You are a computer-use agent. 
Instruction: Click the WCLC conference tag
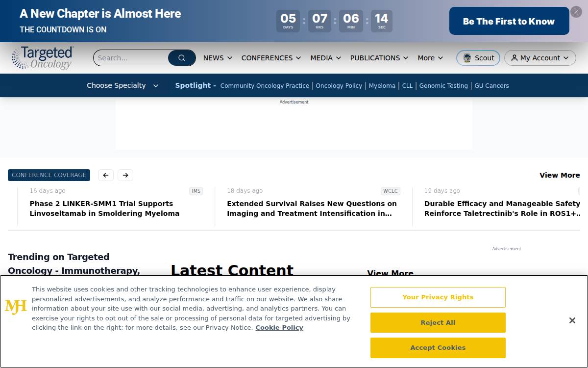391,191
